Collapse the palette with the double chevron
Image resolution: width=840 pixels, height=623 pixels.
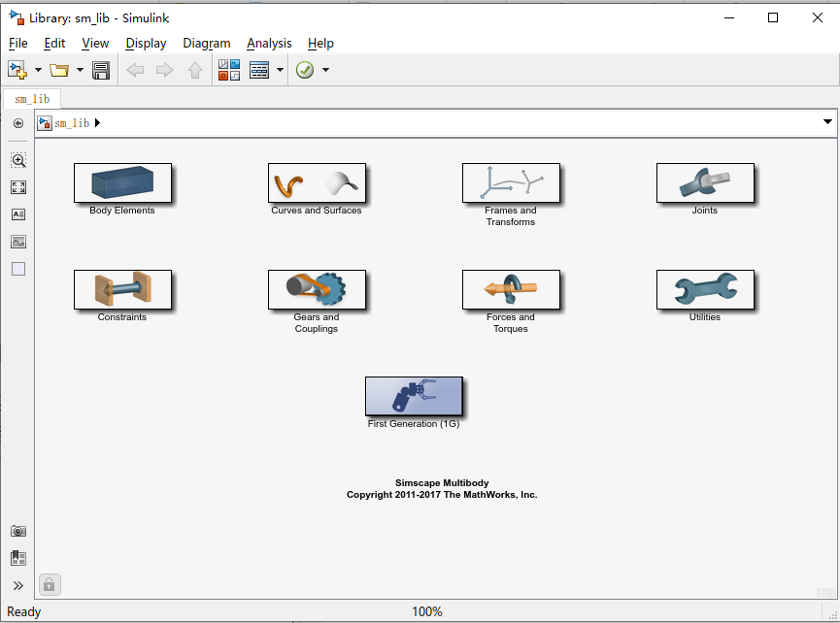[17, 584]
